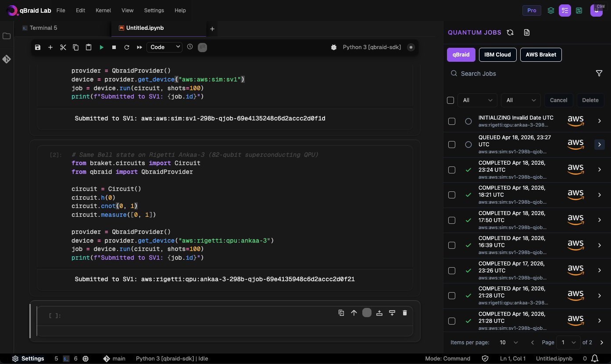Open the file browser folder icon in left sidebar

click(7, 36)
